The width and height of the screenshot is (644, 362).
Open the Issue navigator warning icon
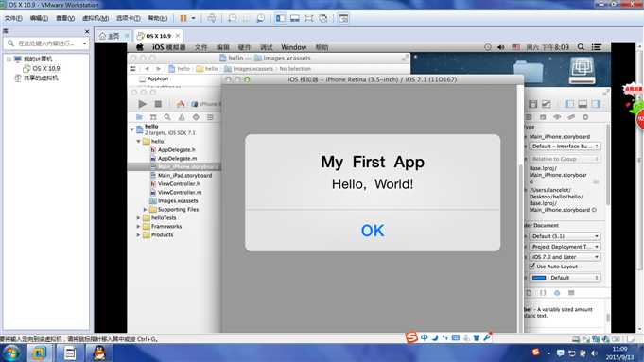tap(182, 117)
